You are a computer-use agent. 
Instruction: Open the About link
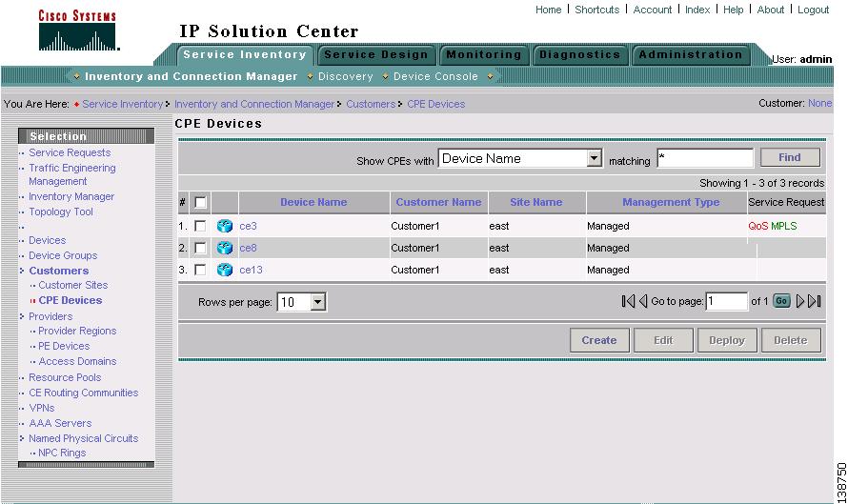click(x=771, y=10)
